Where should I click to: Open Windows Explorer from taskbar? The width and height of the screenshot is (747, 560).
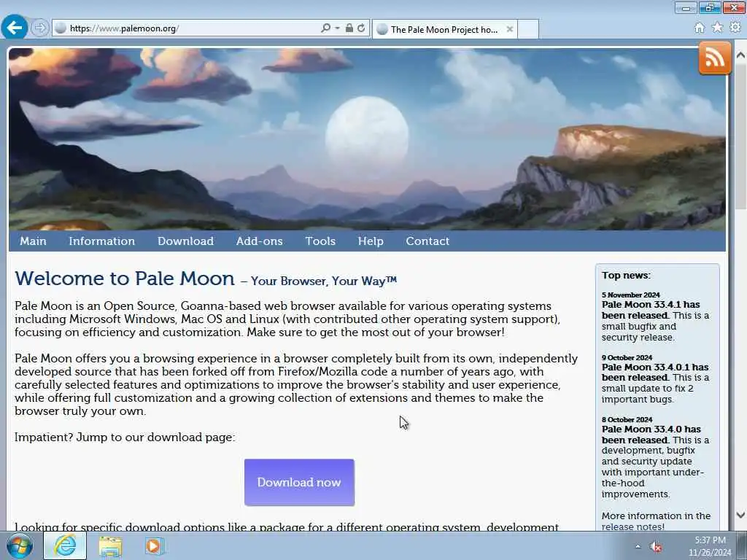(111, 546)
